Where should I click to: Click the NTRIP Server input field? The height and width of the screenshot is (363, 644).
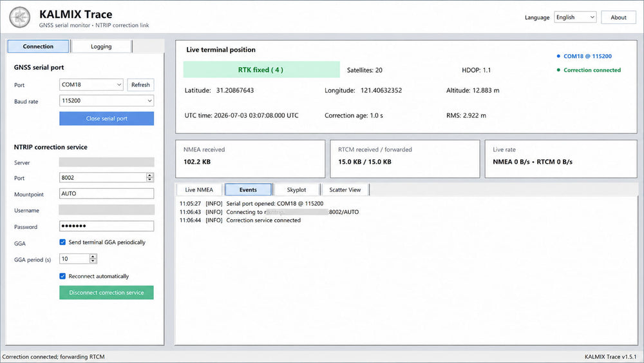click(107, 162)
